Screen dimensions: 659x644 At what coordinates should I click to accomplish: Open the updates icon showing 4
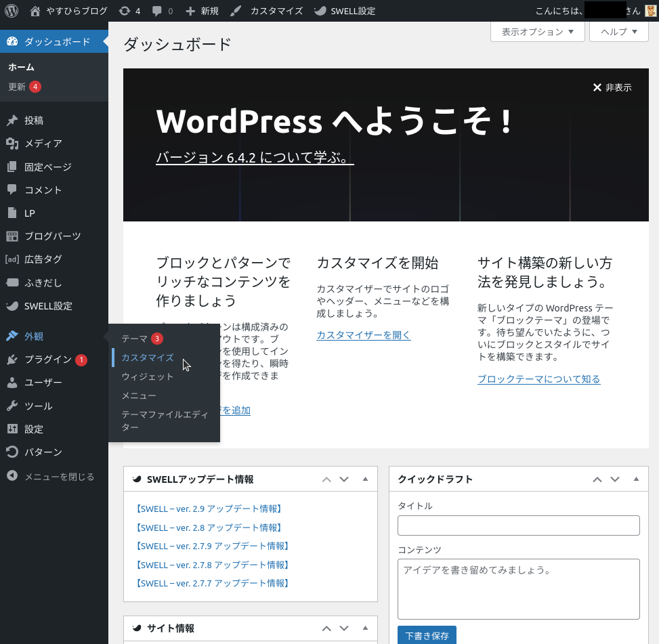[x=124, y=11]
